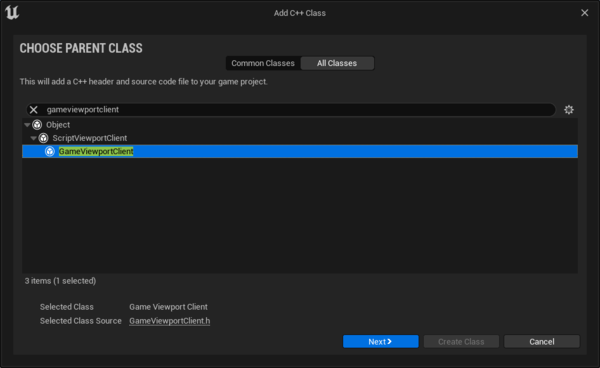
Task: Click the disabled Create Class button
Action: 461,342
